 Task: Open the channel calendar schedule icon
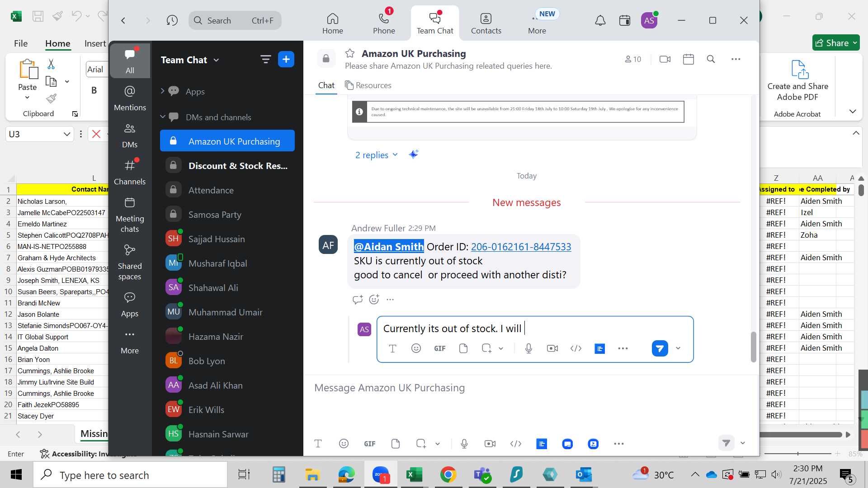689,59
